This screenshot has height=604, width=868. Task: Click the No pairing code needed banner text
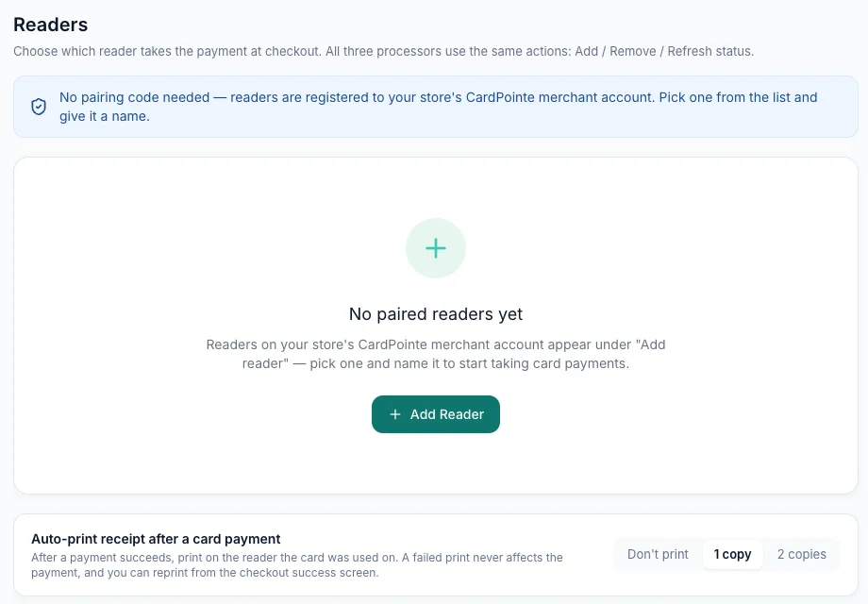[439, 107]
